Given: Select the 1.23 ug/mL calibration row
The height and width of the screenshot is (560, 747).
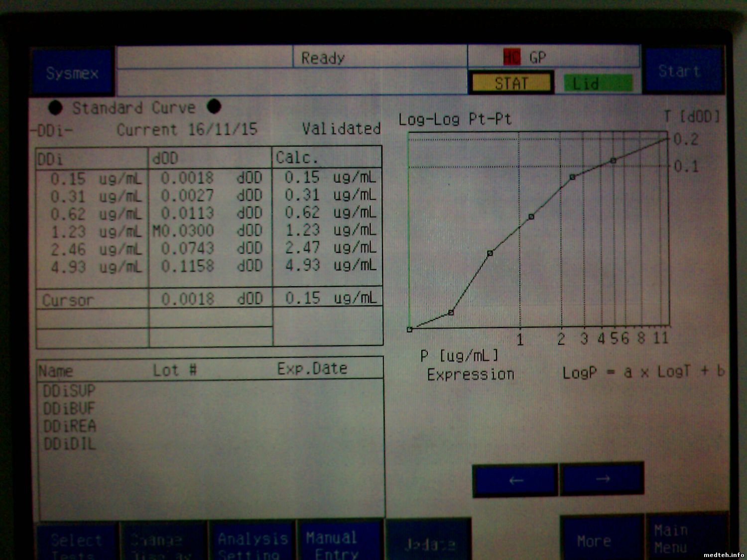Looking at the screenshot, I should click(209, 231).
